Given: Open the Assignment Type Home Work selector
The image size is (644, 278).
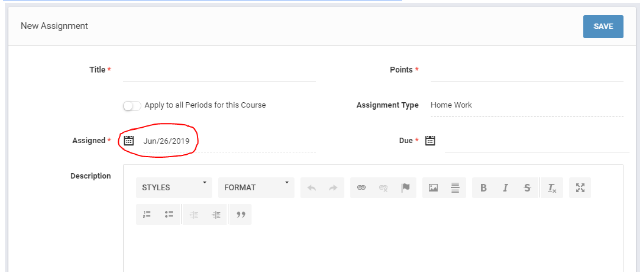Looking at the screenshot, I should pyautogui.click(x=526, y=105).
